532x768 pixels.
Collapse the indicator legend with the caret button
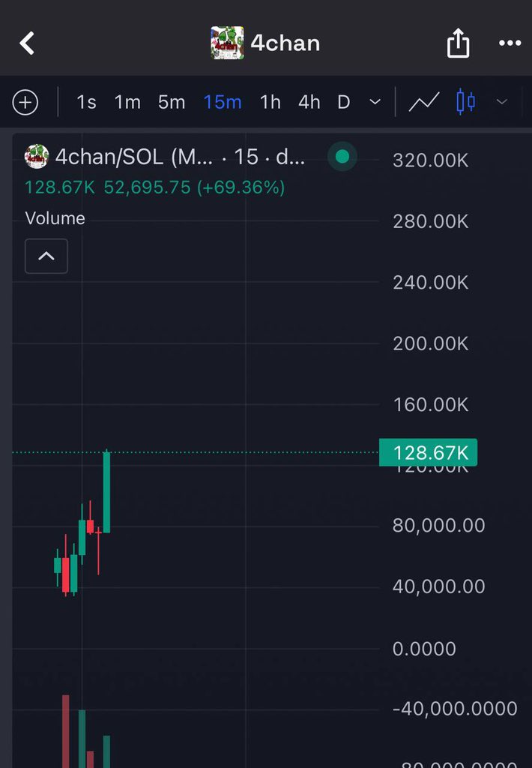point(46,256)
